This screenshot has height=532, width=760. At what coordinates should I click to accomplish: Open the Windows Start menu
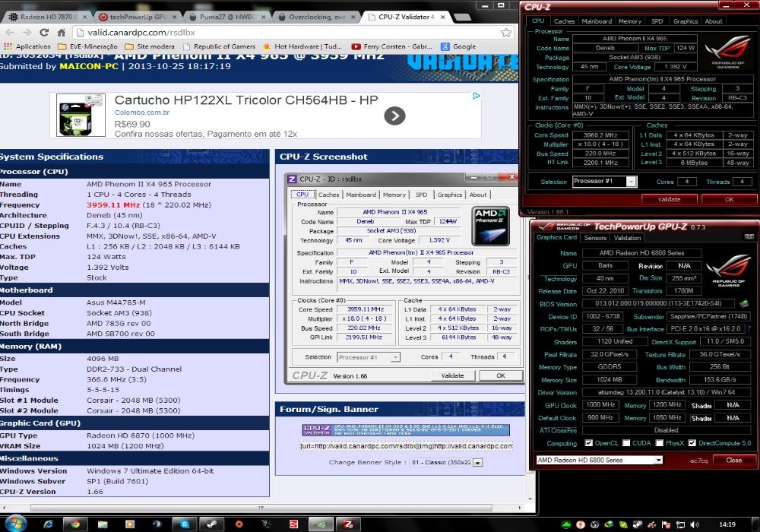[15, 524]
